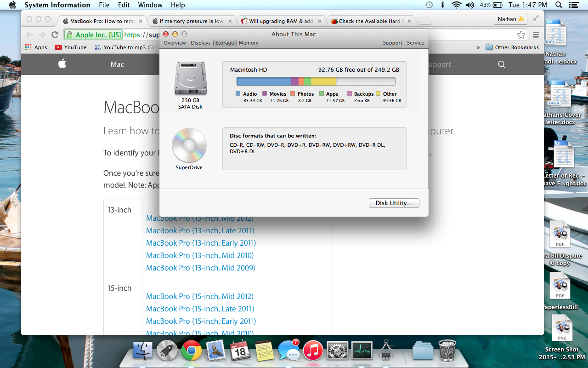Open System Preferences gear in Dock
Image resolution: width=588 pixels, height=368 pixels.
337,351
